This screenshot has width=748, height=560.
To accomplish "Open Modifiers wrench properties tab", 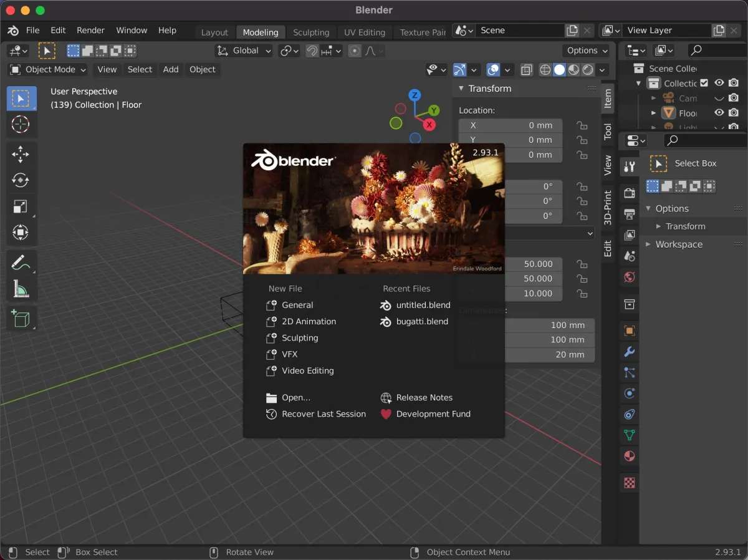I will (630, 352).
